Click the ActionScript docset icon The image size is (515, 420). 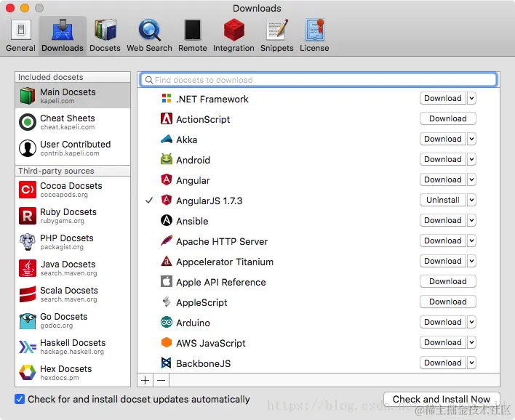click(x=167, y=118)
